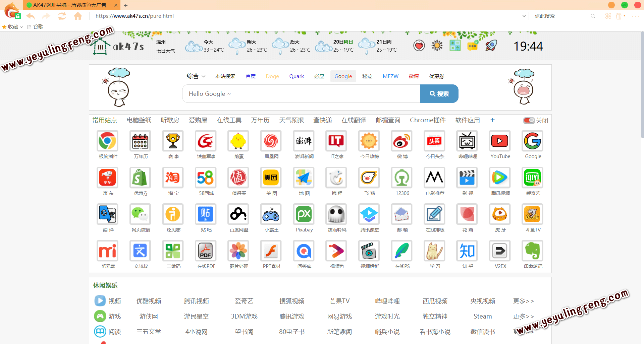The height and width of the screenshot is (344, 644).
Task: Open the 3DM游戏 link
Action: pos(244,317)
